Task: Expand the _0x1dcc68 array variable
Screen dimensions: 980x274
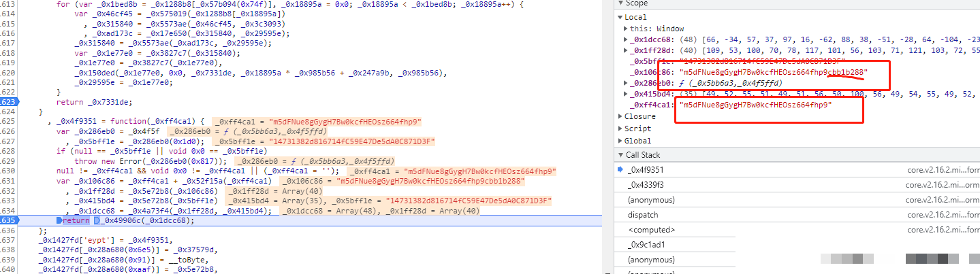Action: (627, 39)
